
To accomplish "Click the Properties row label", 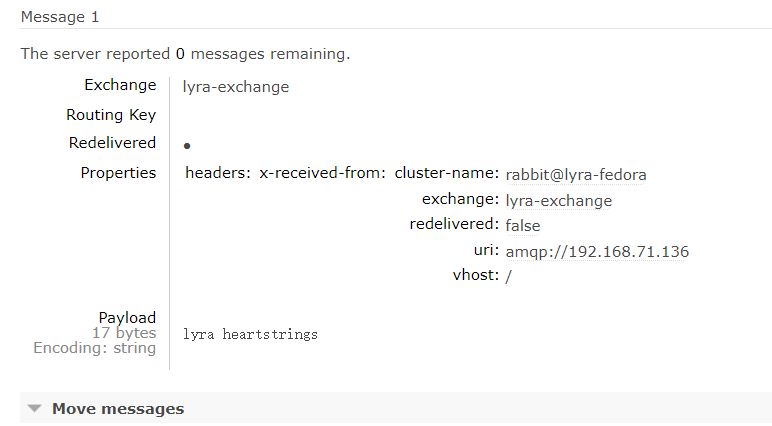I will point(118,173).
